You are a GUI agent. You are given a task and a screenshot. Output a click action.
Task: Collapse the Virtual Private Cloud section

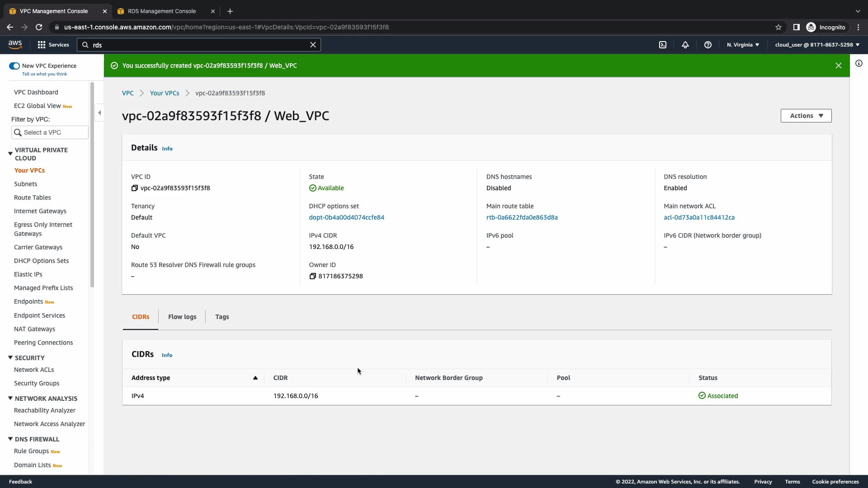pyautogui.click(x=10, y=154)
